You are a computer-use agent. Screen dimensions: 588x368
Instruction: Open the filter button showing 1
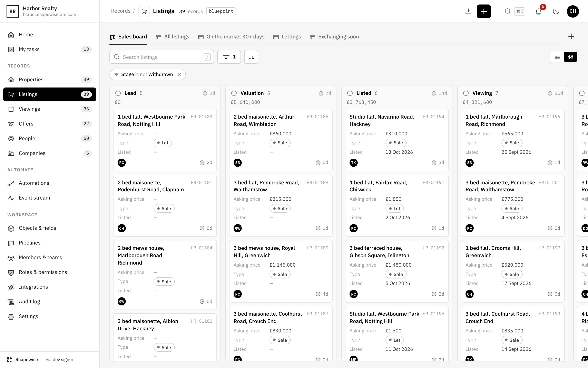(x=229, y=57)
